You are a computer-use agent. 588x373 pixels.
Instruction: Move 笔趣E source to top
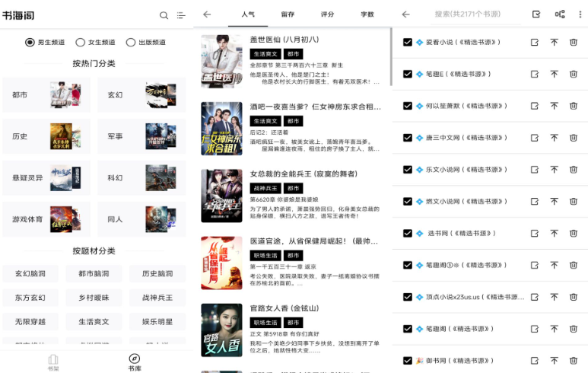tap(555, 75)
